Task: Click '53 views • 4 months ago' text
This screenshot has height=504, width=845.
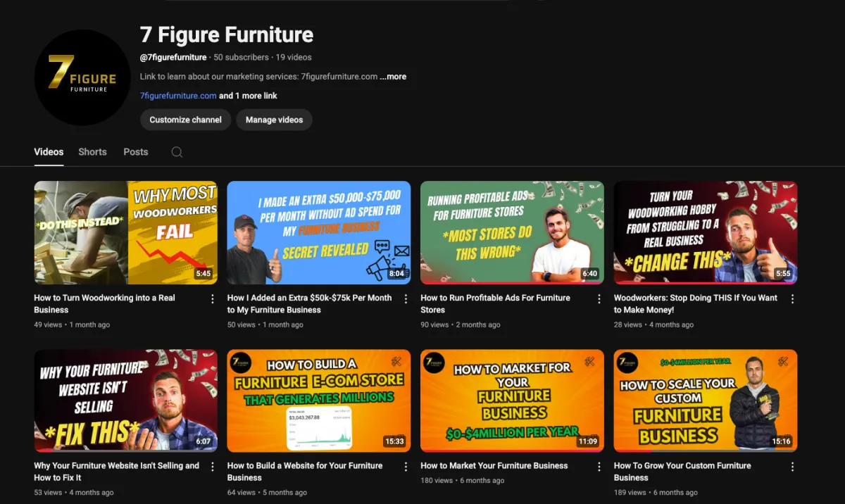Action: [74, 492]
